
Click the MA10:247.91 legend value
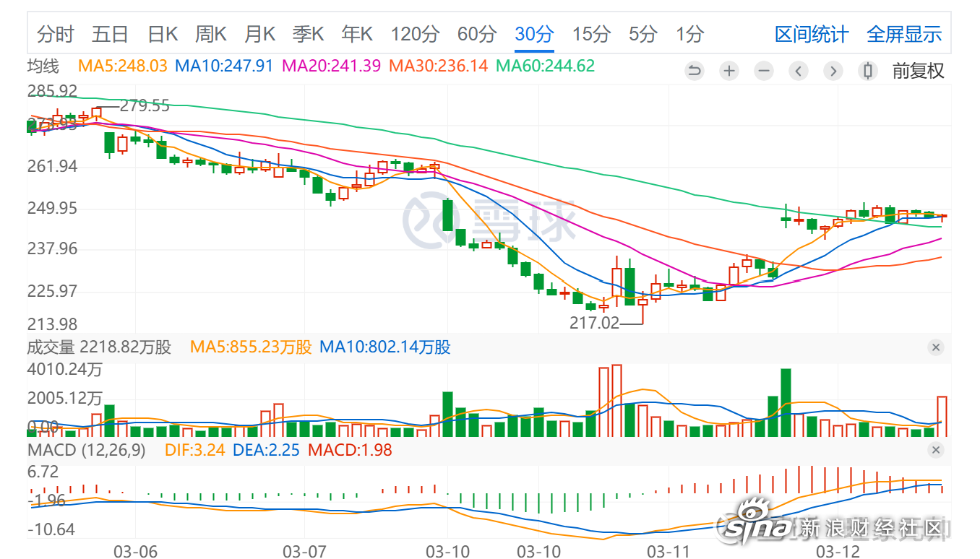(x=224, y=66)
